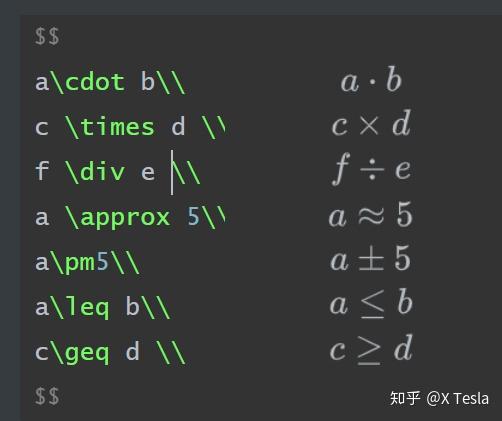This screenshot has width=502, height=421.
Task: Click the rendered a ≤ b preview
Action: (x=371, y=303)
